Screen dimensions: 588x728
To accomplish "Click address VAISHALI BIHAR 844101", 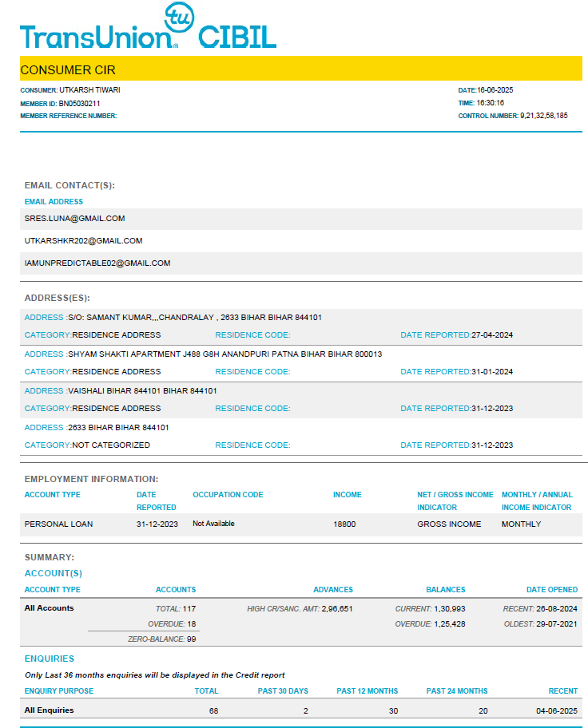I will coord(142,391).
